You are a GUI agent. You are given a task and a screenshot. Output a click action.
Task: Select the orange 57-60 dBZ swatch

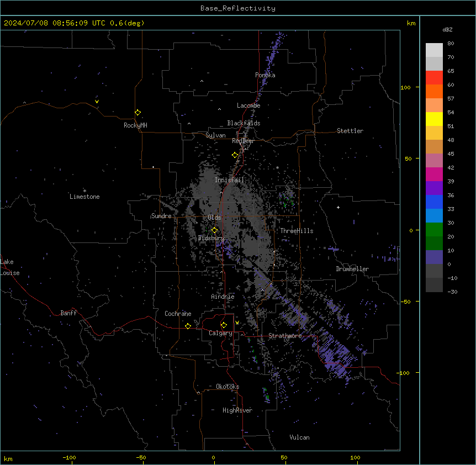(434, 91)
